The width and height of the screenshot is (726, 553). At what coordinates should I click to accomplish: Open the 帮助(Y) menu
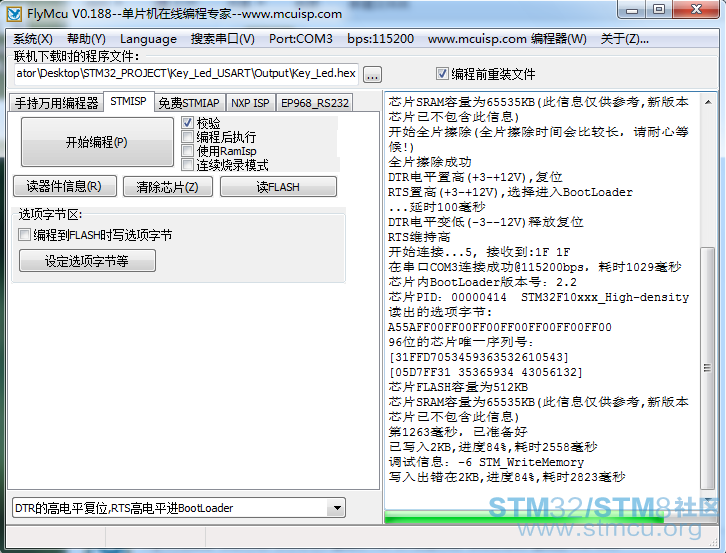click(x=86, y=39)
